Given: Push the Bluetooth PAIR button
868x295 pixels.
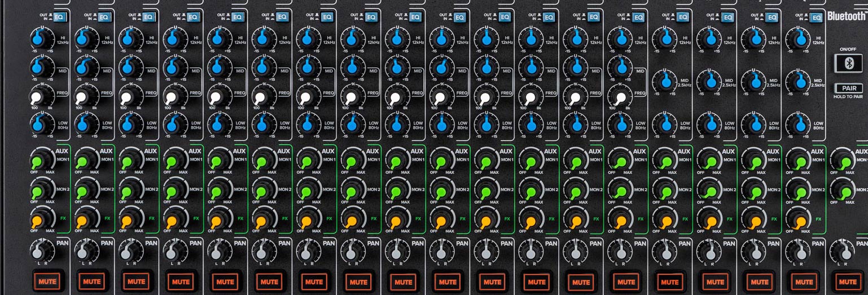Looking at the screenshot, I should click(848, 89).
